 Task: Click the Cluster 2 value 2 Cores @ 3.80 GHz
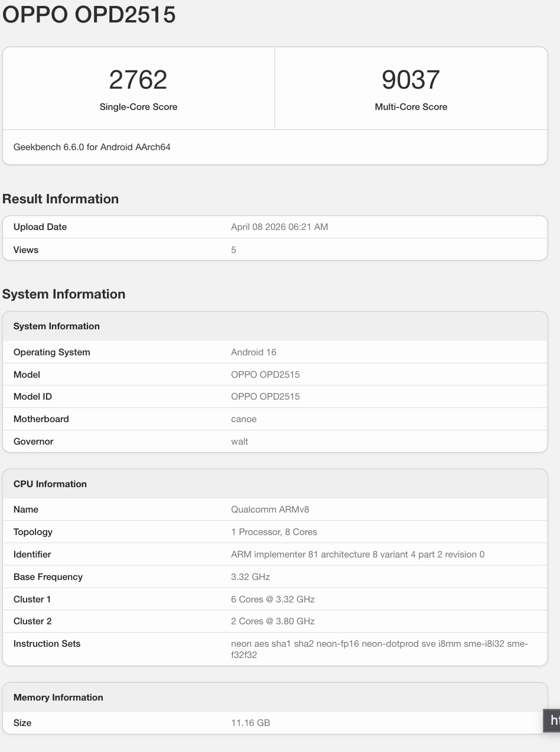(x=273, y=621)
